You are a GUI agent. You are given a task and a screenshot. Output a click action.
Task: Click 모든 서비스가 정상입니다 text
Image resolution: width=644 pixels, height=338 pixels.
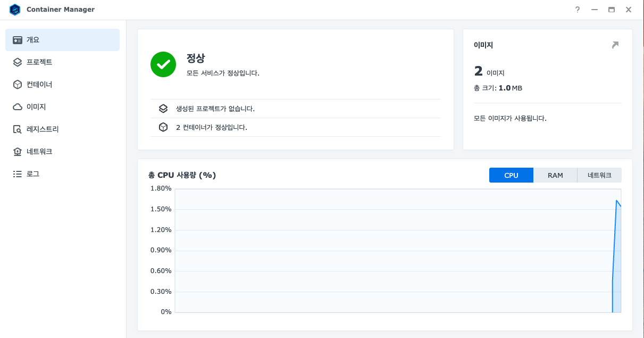(223, 73)
